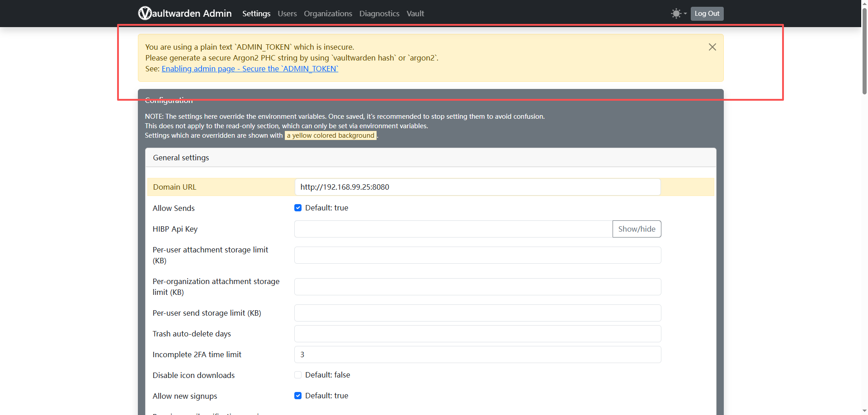Viewport: 868px width, 415px height.
Task: Log out of the admin panel
Action: tap(707, 14)
